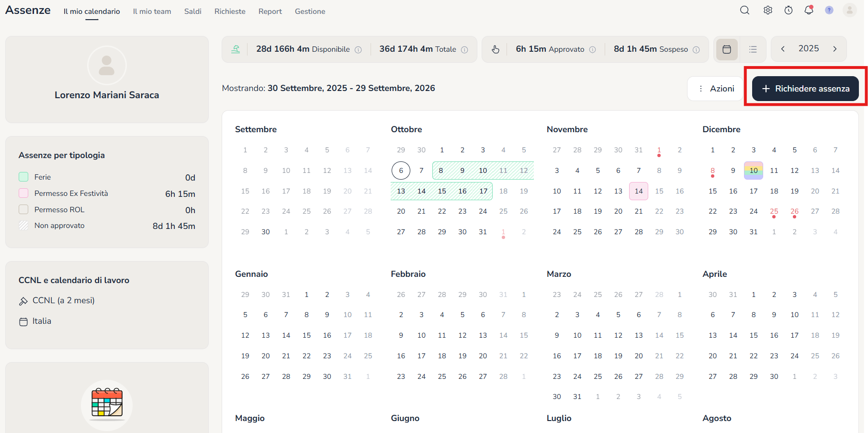Open the Richieste tab
This screenshot has height=433, width=868.
230,11
